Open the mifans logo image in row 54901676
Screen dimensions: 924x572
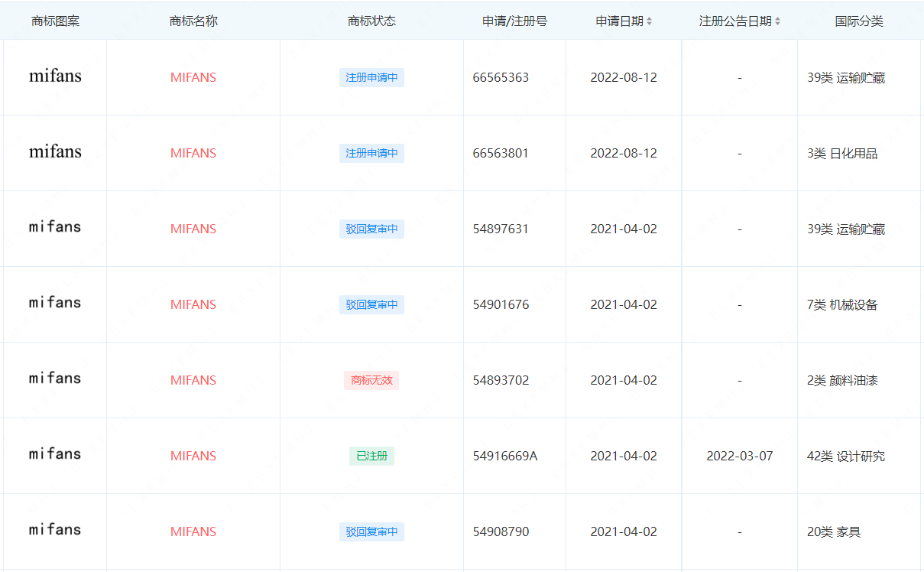click(55, 303)
